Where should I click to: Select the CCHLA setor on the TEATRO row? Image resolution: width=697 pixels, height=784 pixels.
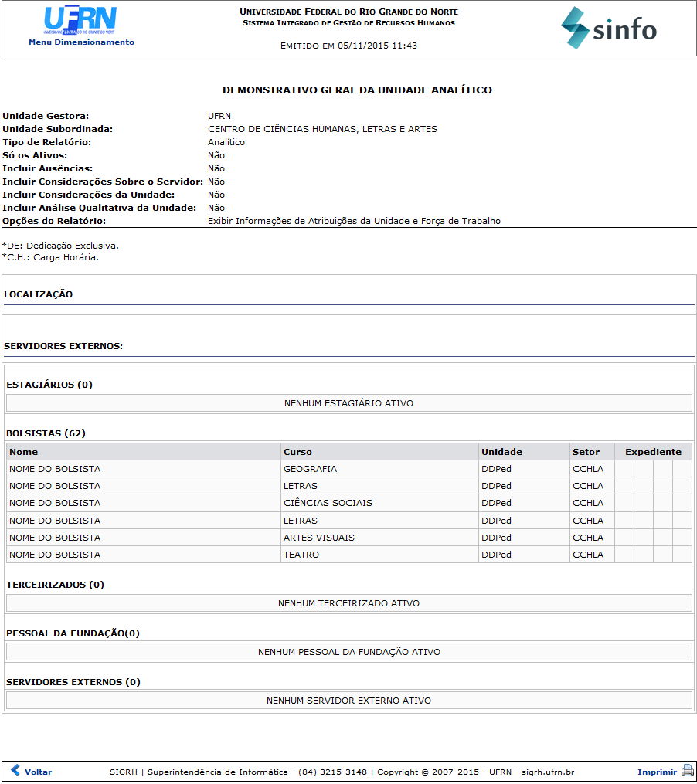tap(590, 554)
